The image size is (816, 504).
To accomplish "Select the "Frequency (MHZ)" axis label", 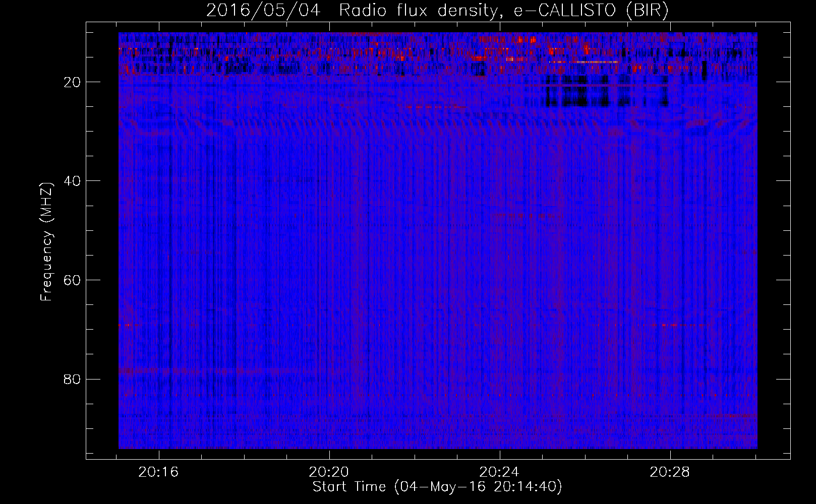I will pyautogui.click(x=46, y=242).
